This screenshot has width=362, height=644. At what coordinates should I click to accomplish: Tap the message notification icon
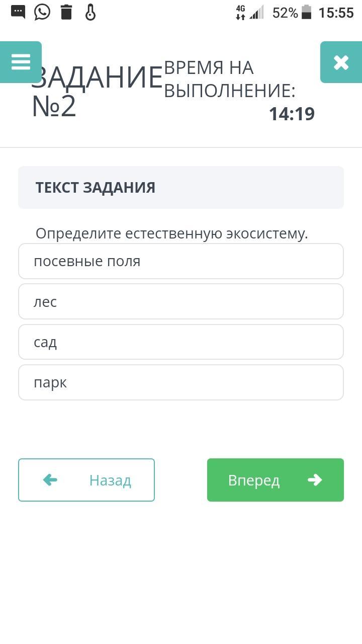(x=18, y=12)
